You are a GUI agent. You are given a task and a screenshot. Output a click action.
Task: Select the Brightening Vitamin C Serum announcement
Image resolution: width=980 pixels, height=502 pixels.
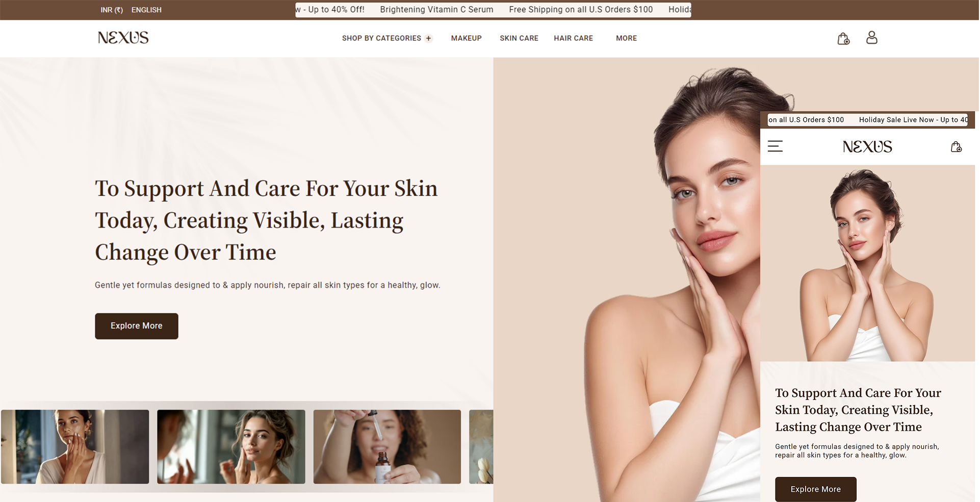[436, 10]
